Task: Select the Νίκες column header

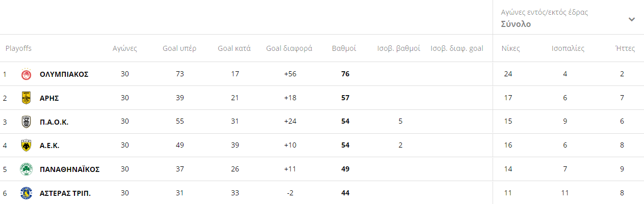Action: click(x=510, y=49)
